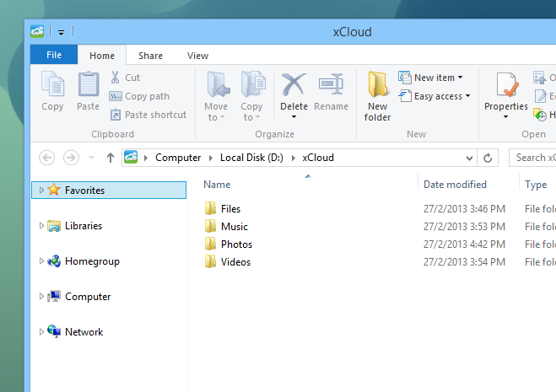
Task: Open the Delete dropdown arrow
Action: 294,117
